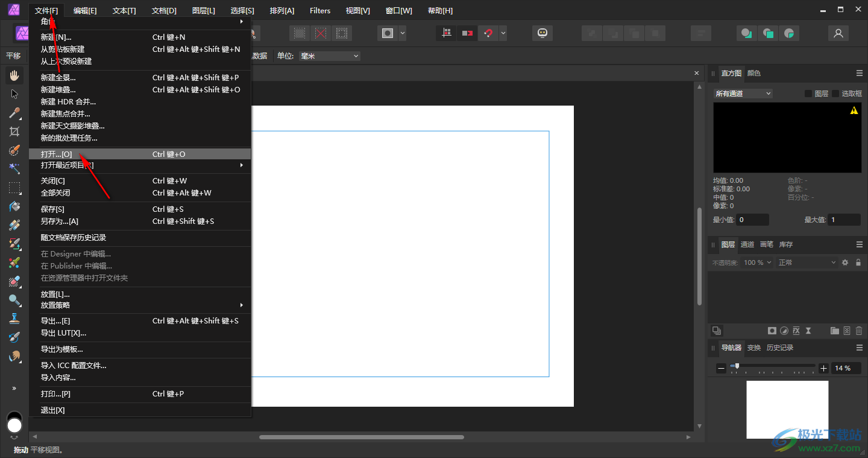Click 打开...[O] in the File menu
The width and height of the screenshot is (868, 458).
coord(56,154)
